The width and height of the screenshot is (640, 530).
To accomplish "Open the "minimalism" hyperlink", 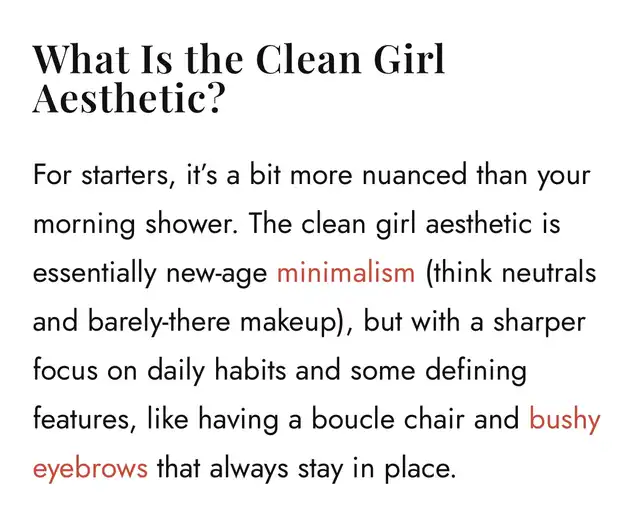I will coord(345,272).
